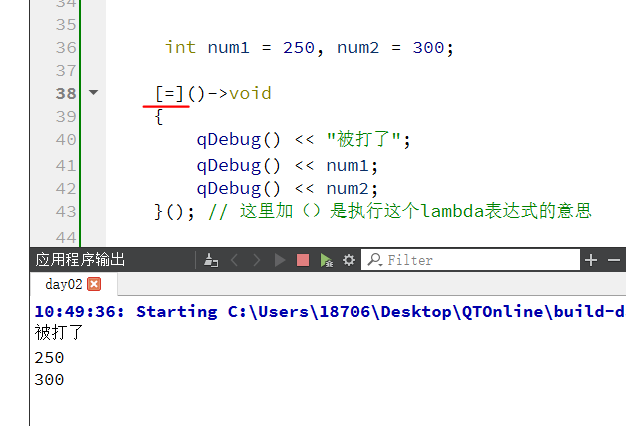Collapse the code fold at line 38

(x=93, y=93)
